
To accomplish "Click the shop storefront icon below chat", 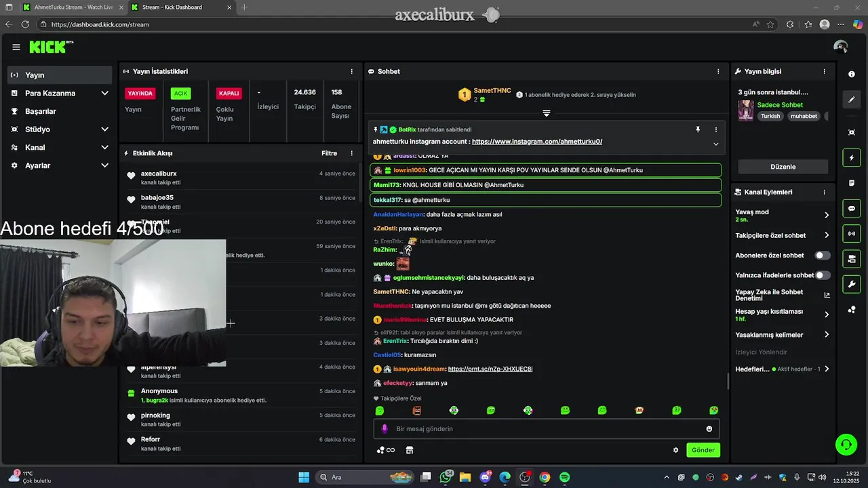I will [x=410, y=450].
